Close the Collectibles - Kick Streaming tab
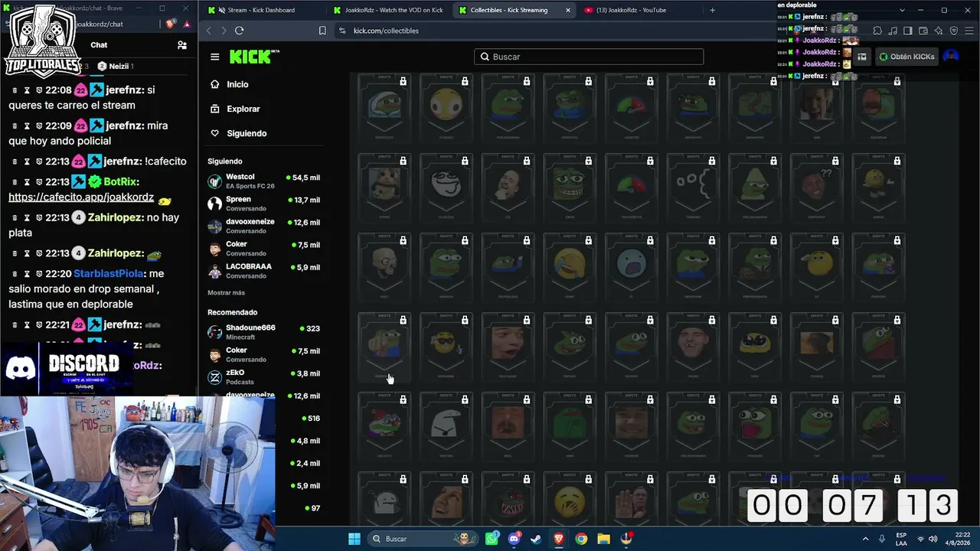The height and width of the screenshot is (551, 980). [568, 10]
